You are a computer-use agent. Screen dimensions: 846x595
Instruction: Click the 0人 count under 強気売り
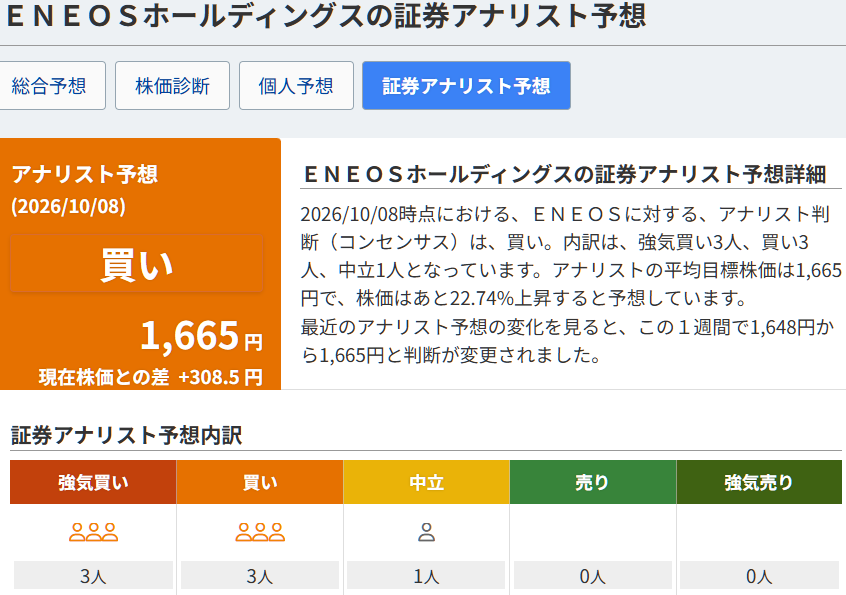759,576
